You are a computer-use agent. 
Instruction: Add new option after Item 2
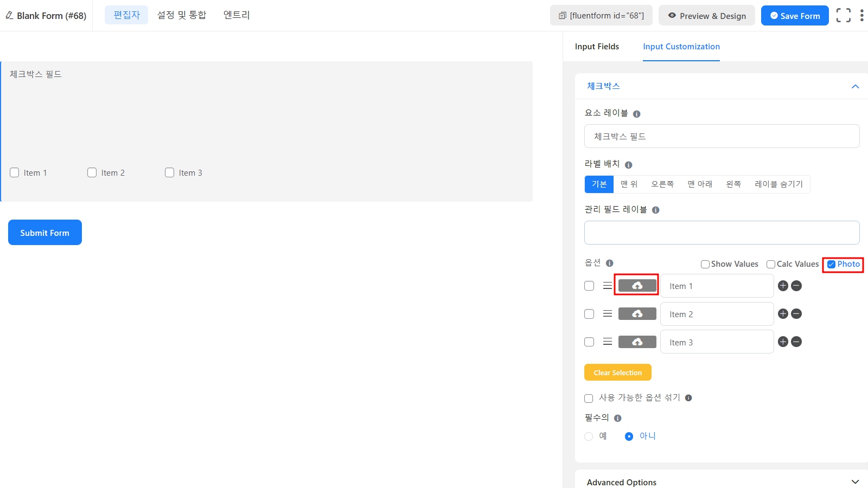click(x=783, y=313)
